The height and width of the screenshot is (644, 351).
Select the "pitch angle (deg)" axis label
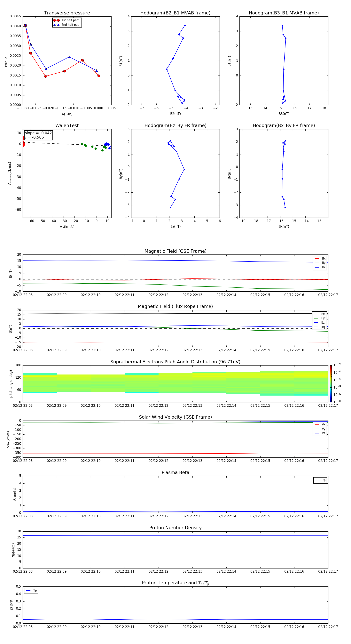coord(11,384)
